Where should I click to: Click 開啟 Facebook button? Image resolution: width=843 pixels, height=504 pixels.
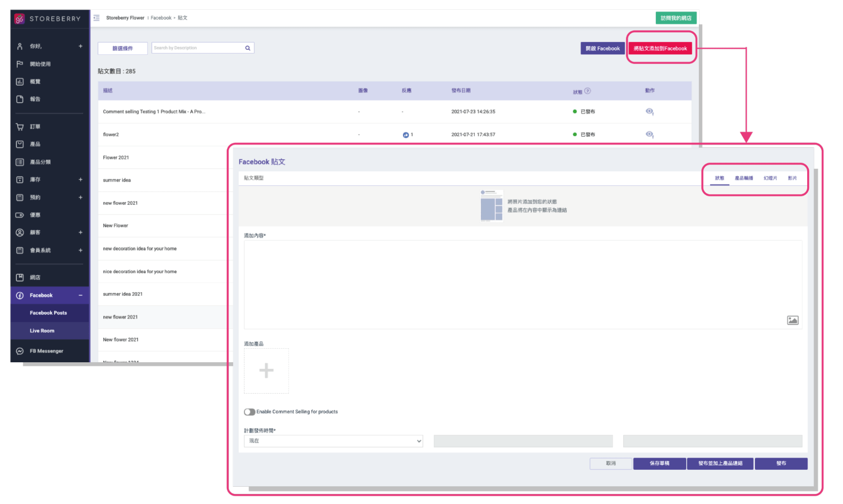pyautogui.click(x=602, y=49)
